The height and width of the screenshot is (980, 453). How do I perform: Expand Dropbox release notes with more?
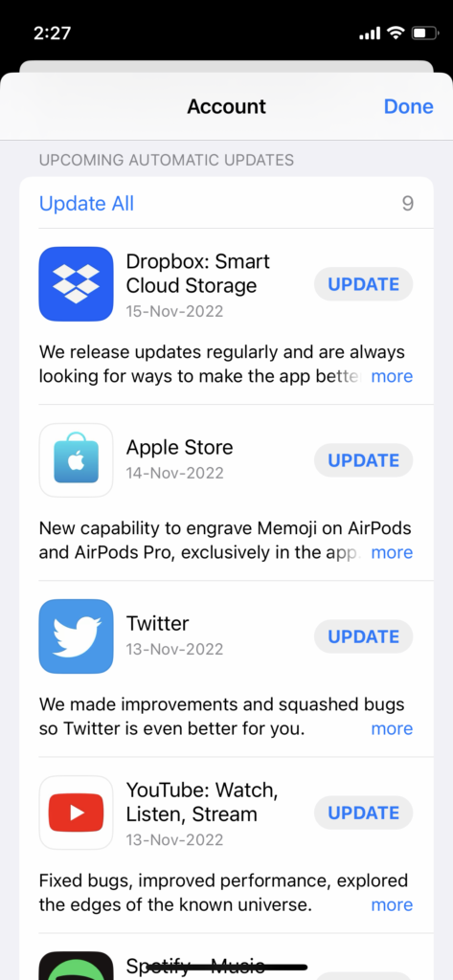coord(392,376)
